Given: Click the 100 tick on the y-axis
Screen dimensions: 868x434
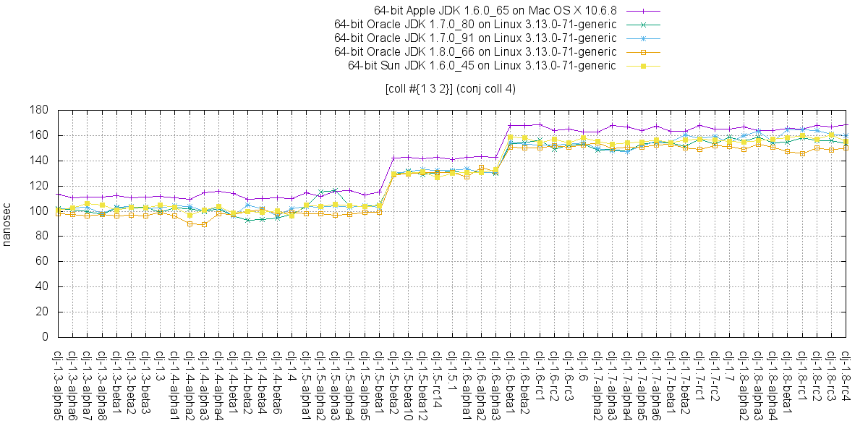Looking at the screenshot, I should 39,211.
